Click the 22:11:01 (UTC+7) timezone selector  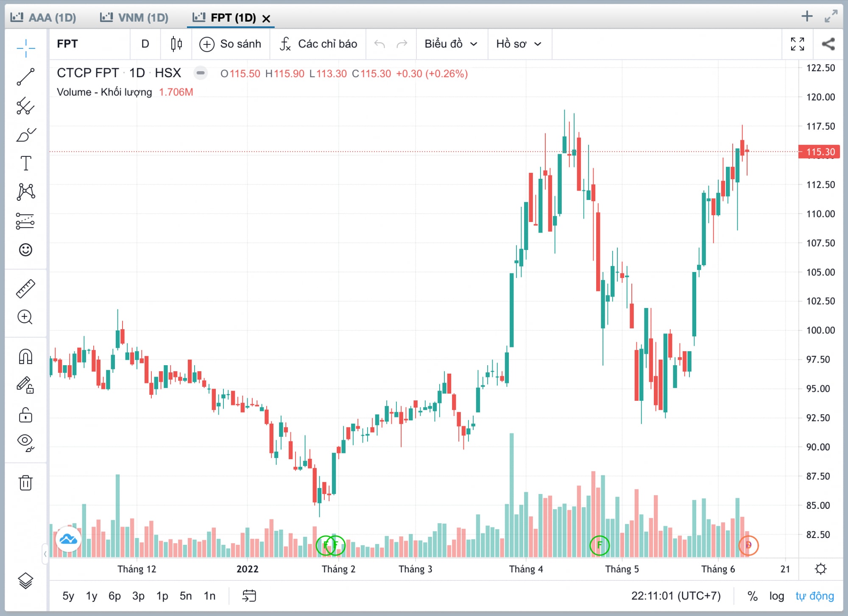click(676, 596)
